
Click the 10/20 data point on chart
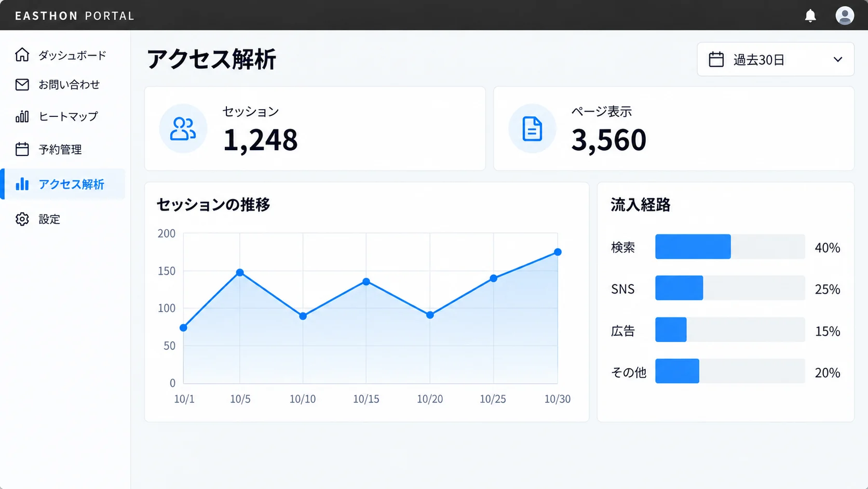pyautogui.click(x=430, y=315)
